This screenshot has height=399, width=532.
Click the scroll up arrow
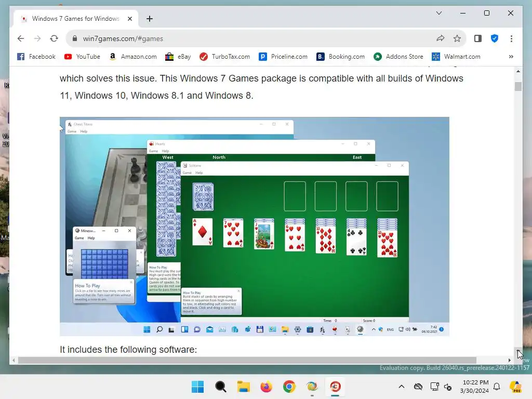[x=518, y=71]
